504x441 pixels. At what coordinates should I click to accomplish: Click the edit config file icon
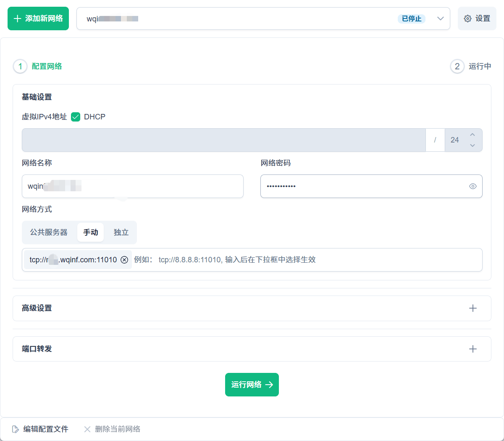click(x=16, y=429)
